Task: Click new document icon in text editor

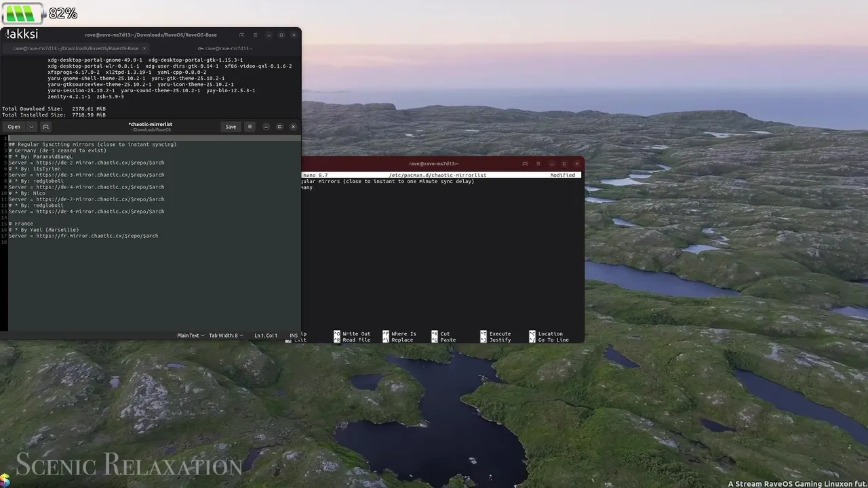Action: click(x=45, y=127)
